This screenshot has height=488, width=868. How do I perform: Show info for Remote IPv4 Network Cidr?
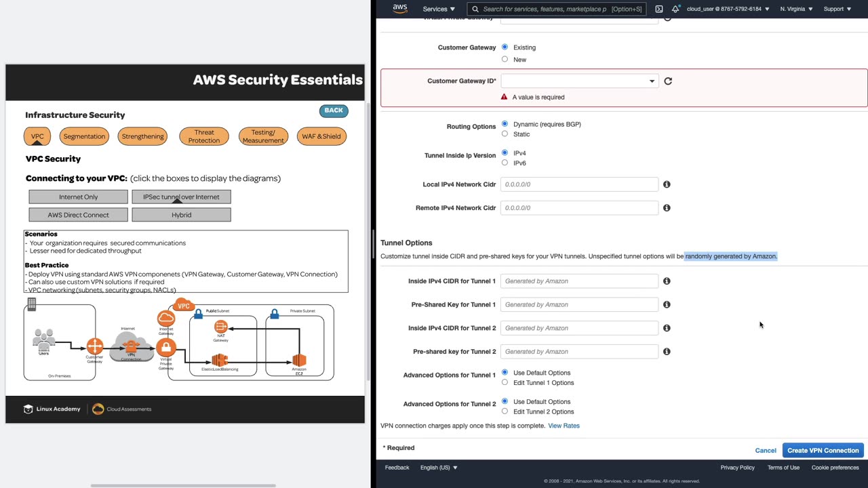[x=667, y=208]
